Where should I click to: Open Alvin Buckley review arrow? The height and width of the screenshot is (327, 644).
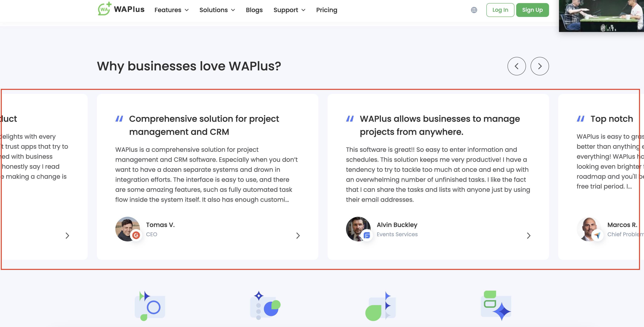[x=528, y=235]
